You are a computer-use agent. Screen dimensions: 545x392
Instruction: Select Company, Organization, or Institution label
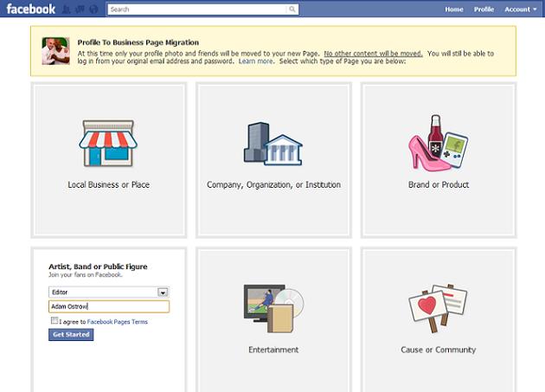tap(273, 184)
